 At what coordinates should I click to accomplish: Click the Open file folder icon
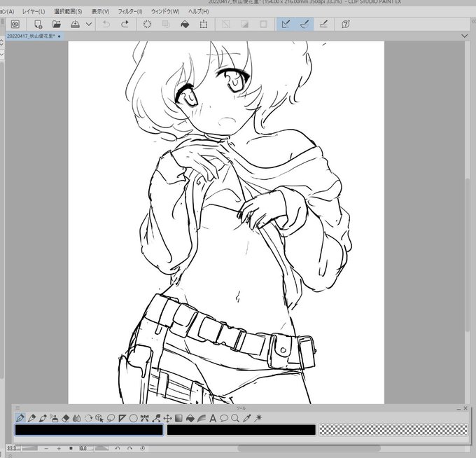point(57,24)
